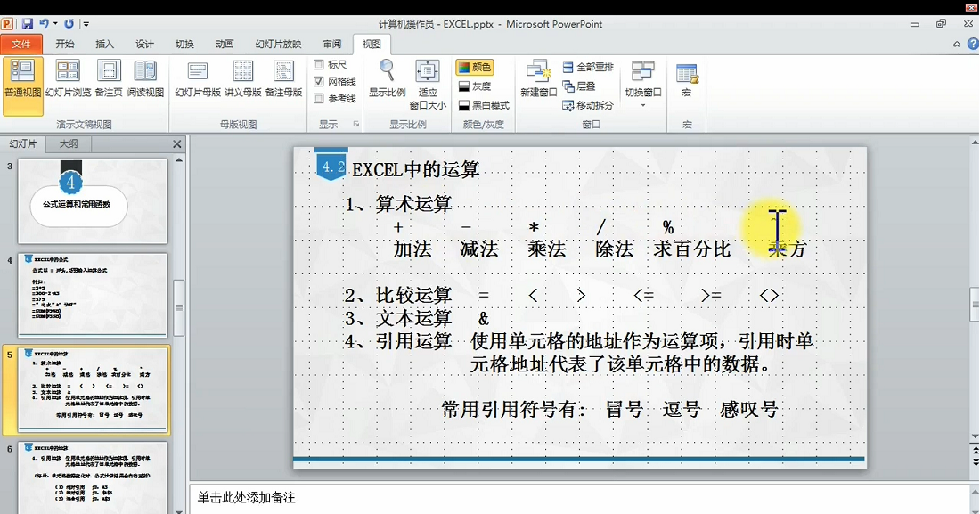Open a New Window (新建窗口)
The image size is (980, 514).
tap(538, 79)
